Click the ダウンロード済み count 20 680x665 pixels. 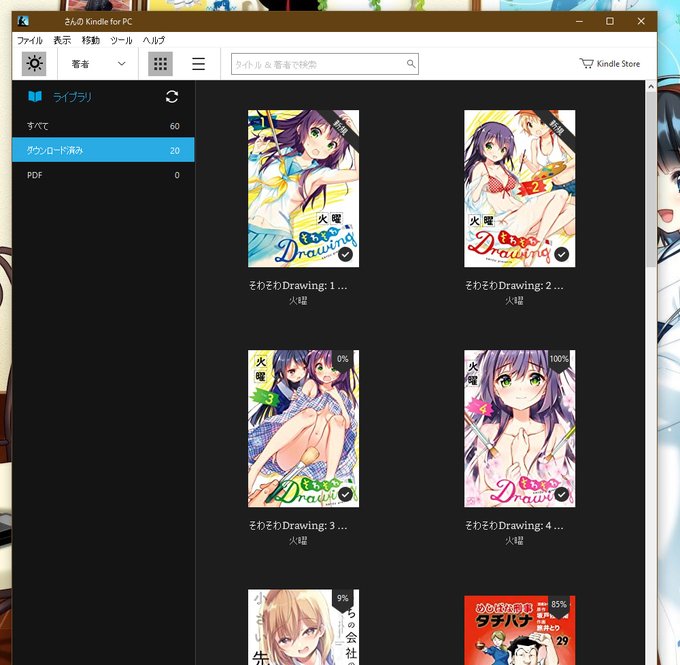pyautogui.click(x=175, y=151)
